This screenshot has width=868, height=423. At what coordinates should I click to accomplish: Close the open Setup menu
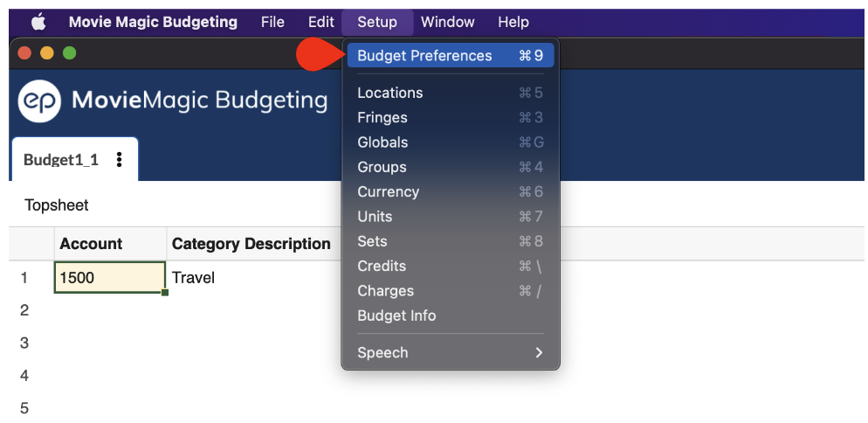coord(377,22)
